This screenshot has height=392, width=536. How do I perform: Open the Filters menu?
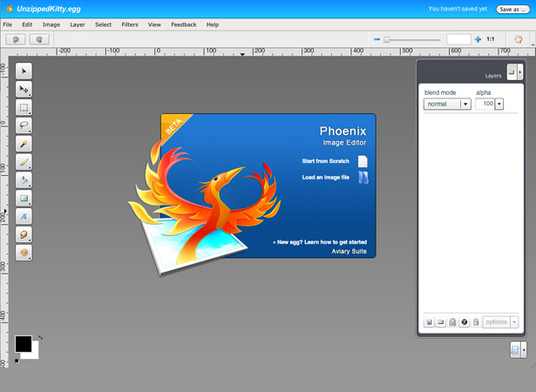pos(130,24)
